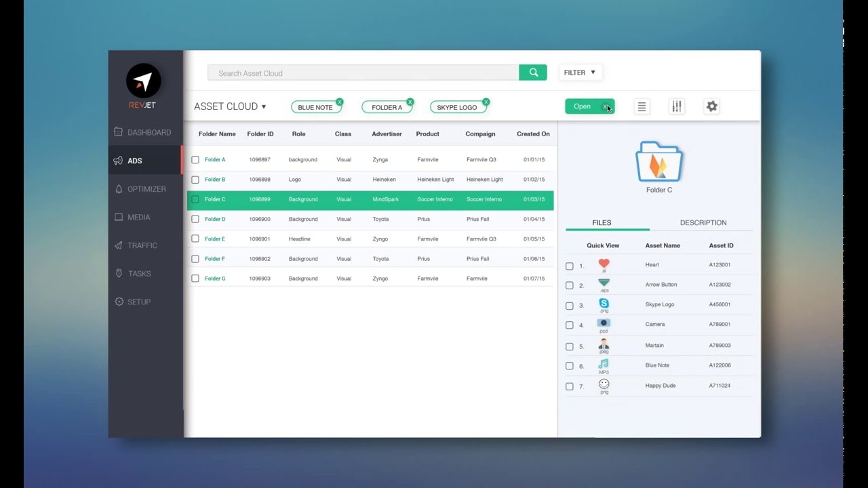The width and height of the screenshot is (868, 488).
Task: Remove the FOLDER A tag via x
Action: 410,102
